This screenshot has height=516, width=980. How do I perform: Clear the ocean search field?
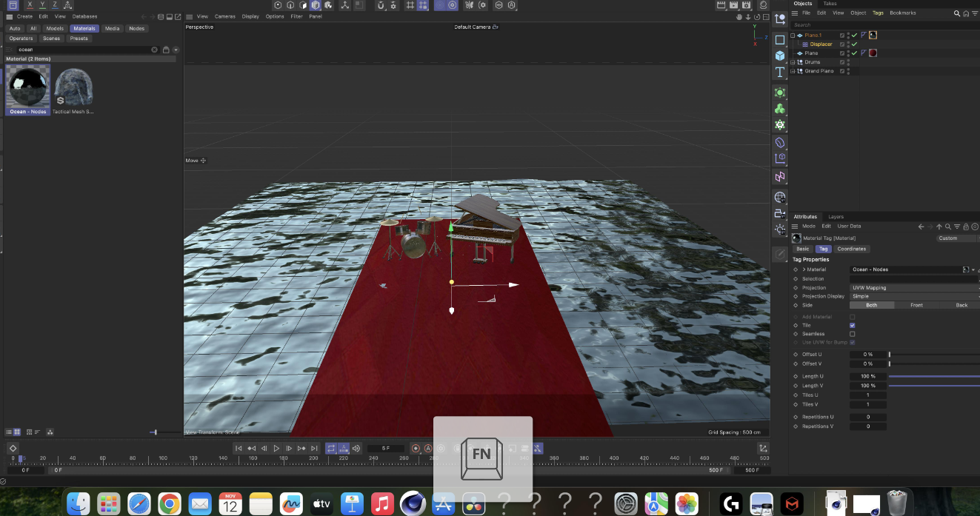[155, 50]
